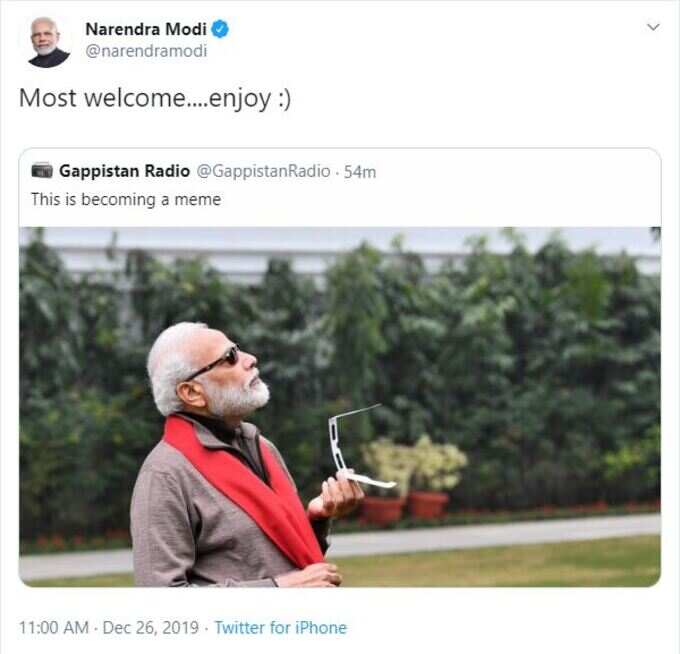Click the 54m quoted tweet timestamp
680x654 pixels.
click(x=360, y=172)
